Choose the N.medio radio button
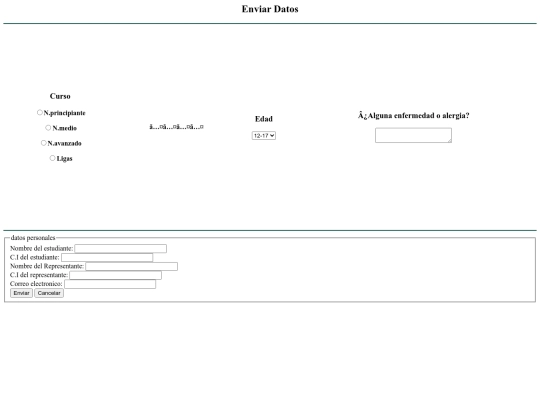The image size is (540, 405). tap(48, 127)
